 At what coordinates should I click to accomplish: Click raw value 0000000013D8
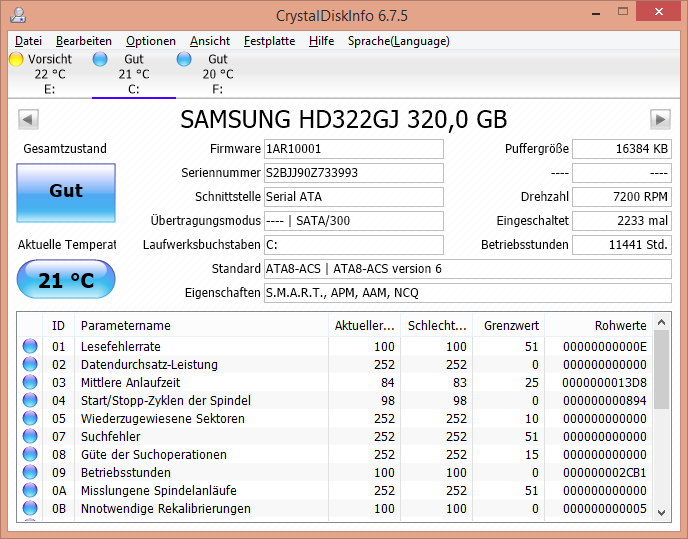(x=604, y=382)
